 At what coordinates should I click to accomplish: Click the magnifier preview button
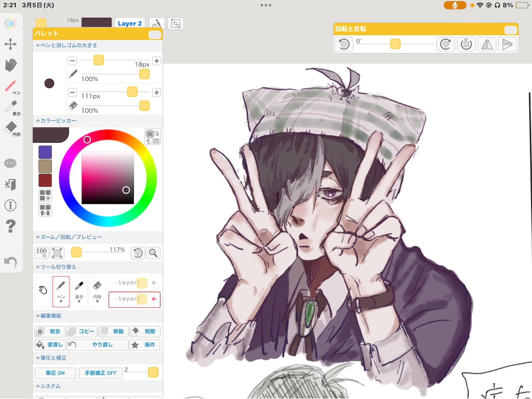tap(153, 253)
